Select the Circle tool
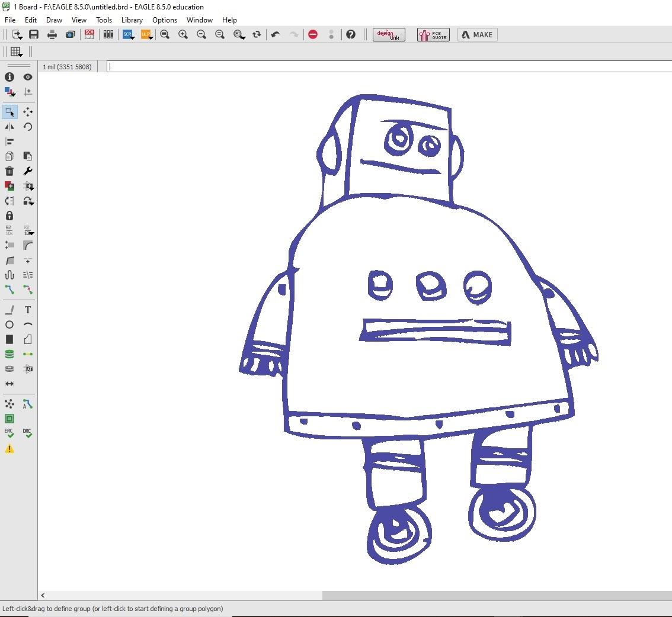The width and height of the screenshot is (672, 617). [9, 324]
